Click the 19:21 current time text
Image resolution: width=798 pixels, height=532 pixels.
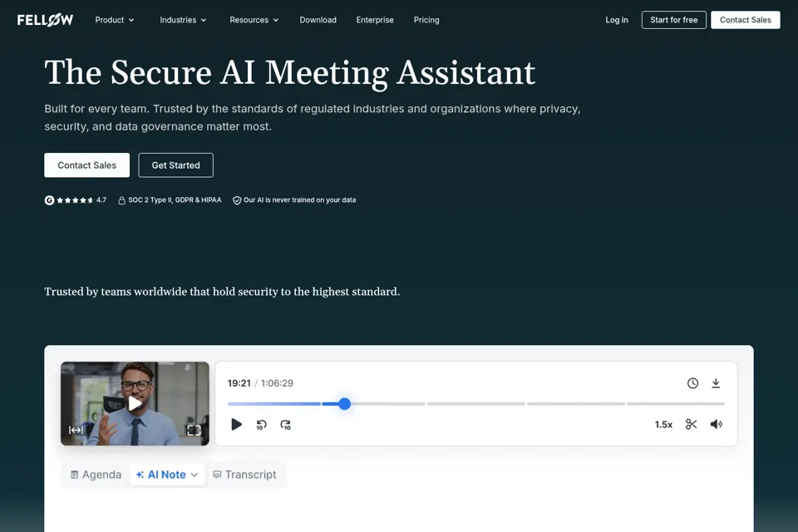pos(239,383)
